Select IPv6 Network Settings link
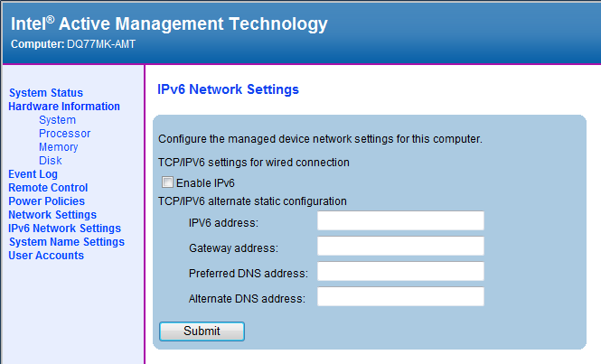The image size is (601, 364). pos(64,229)
